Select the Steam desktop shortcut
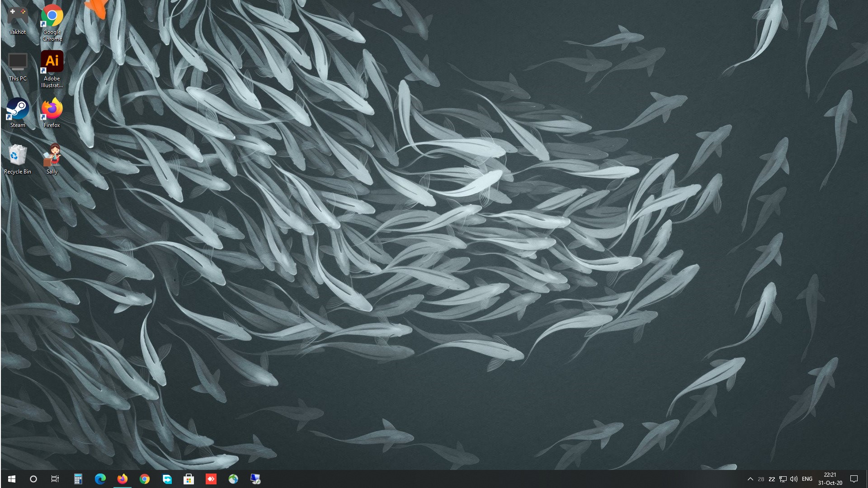This screenshot has height=488, width=868. (18, 113)
